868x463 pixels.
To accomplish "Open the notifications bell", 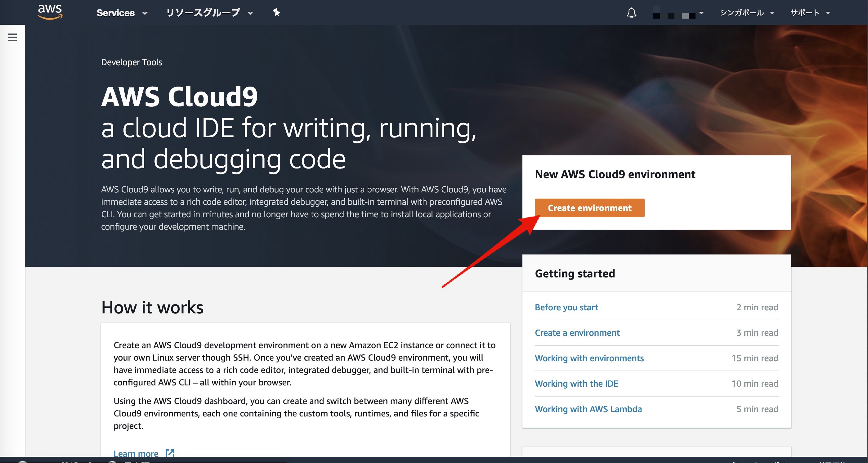I will 632,13.
